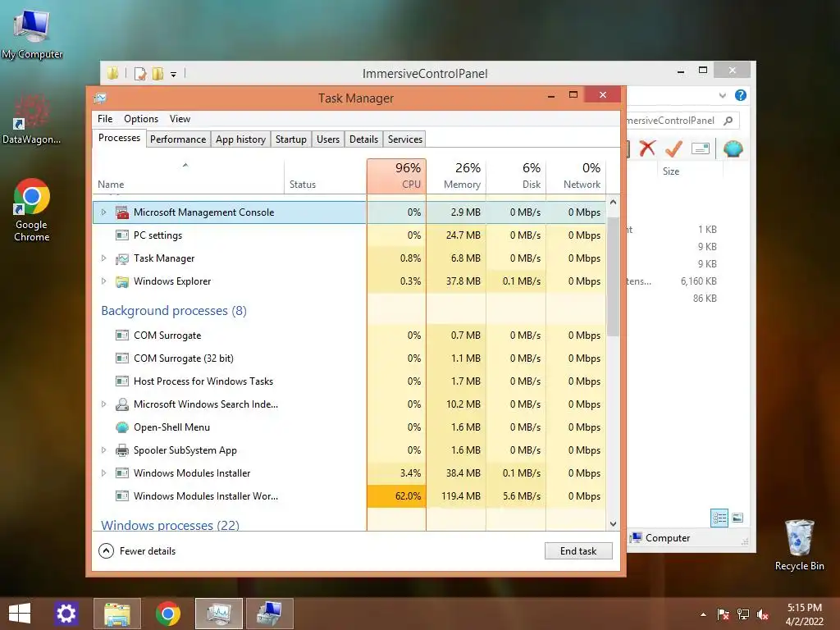The height and width of the screenshot is (630, 840).
Task: Click the Spooler SubSystem App printer icon
Action: 122,450
